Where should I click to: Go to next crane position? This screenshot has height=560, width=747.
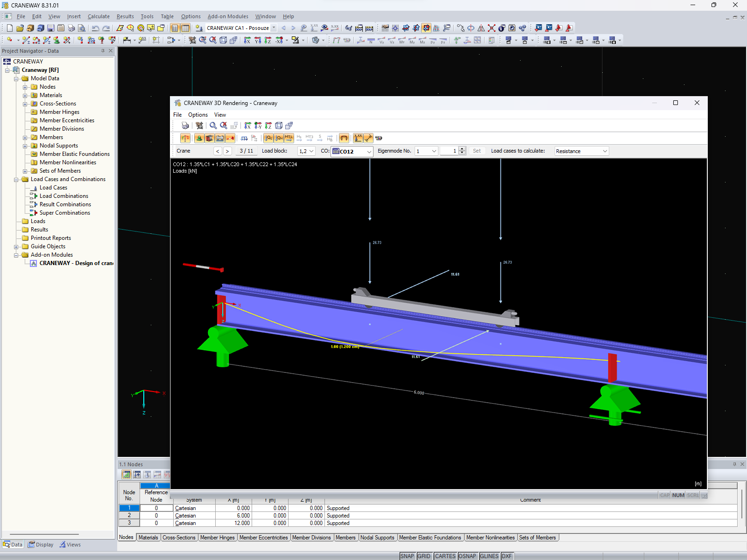tap(227, 151)
